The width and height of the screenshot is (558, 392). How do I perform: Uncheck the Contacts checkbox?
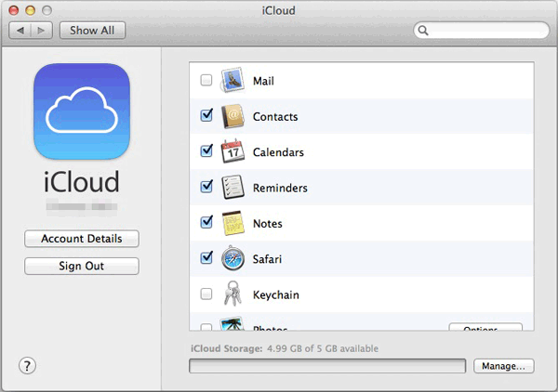[206, 115]
